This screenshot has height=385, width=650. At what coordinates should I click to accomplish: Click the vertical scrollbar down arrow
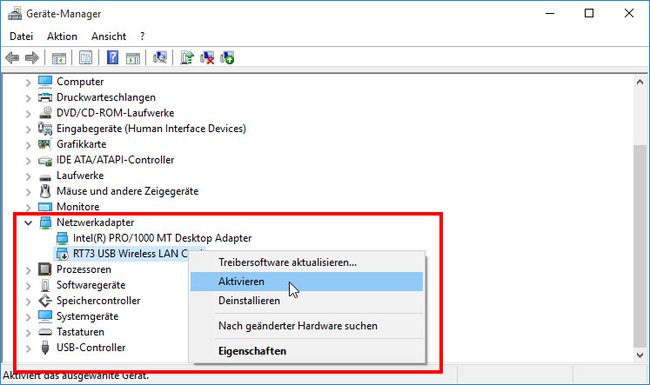[640, 355]
